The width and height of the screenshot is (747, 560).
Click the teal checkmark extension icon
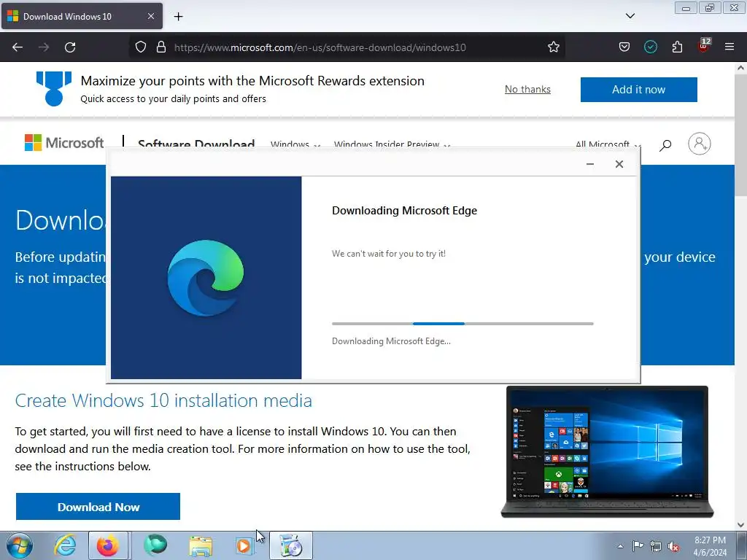coord(650,47)
